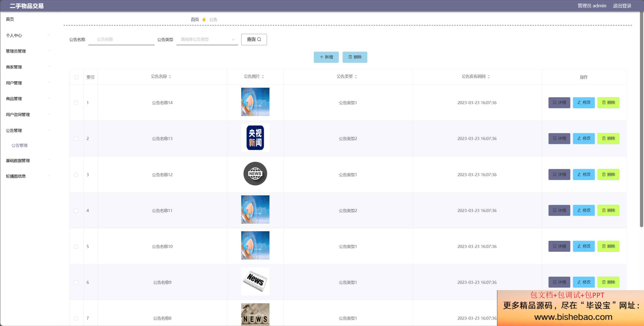Screen dimensions: 644x326
Task: Expand the 商品管理 sidebar menu
Action: (x=28, y=99)
